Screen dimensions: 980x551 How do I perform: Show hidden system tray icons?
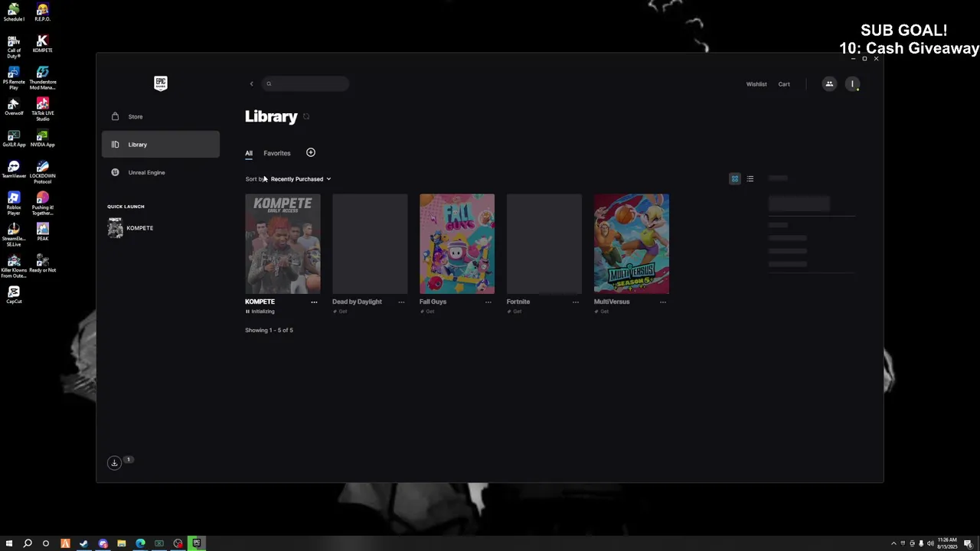coord(893,543)
